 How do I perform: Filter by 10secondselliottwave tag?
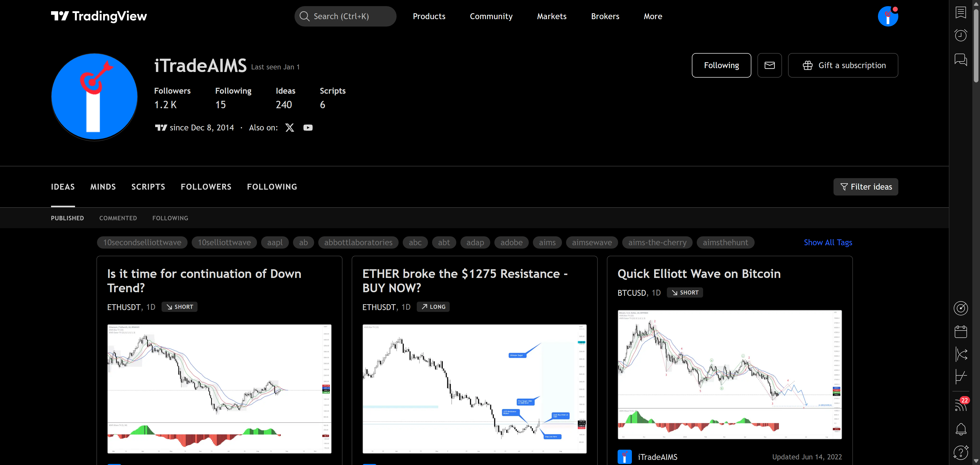(x=142, y=242)
